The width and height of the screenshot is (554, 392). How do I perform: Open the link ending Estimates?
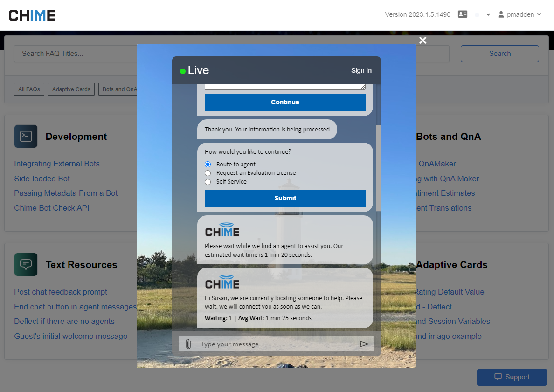coord(446,193)
